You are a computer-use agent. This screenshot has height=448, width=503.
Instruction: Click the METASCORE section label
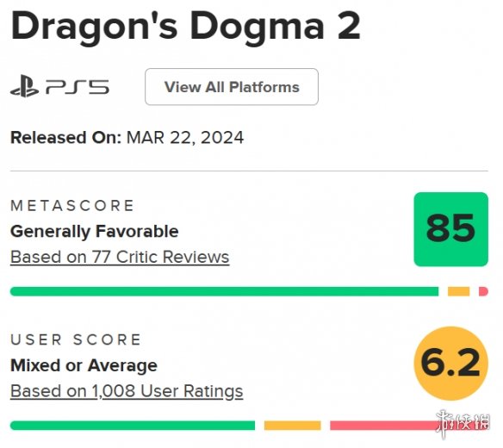coord(72,206)
